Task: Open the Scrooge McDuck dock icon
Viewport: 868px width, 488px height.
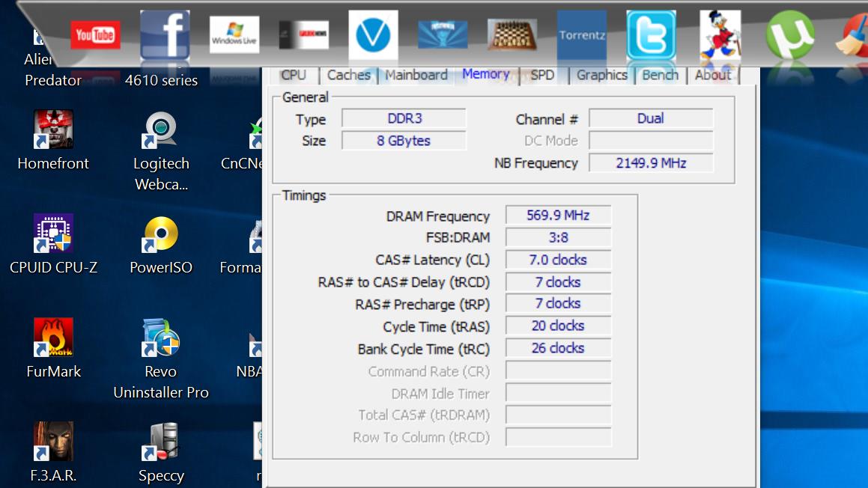Action: 720,35
